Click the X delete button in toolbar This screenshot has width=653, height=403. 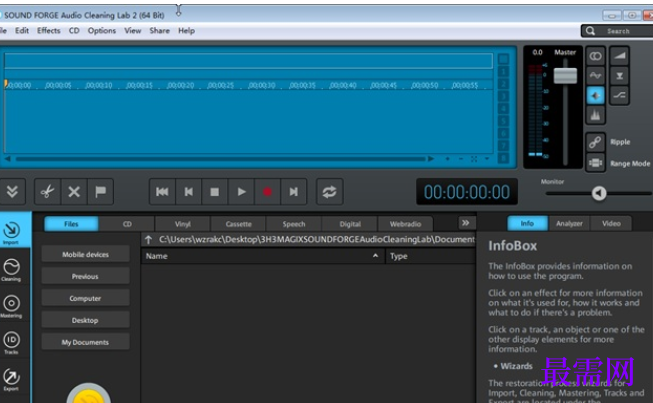[74, 192]
